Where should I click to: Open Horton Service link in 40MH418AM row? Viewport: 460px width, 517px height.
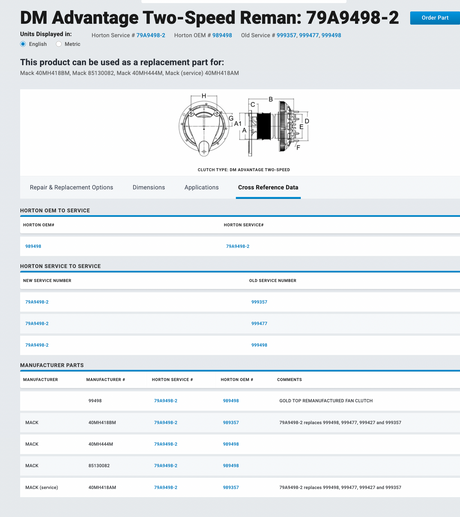click(166, 487)
